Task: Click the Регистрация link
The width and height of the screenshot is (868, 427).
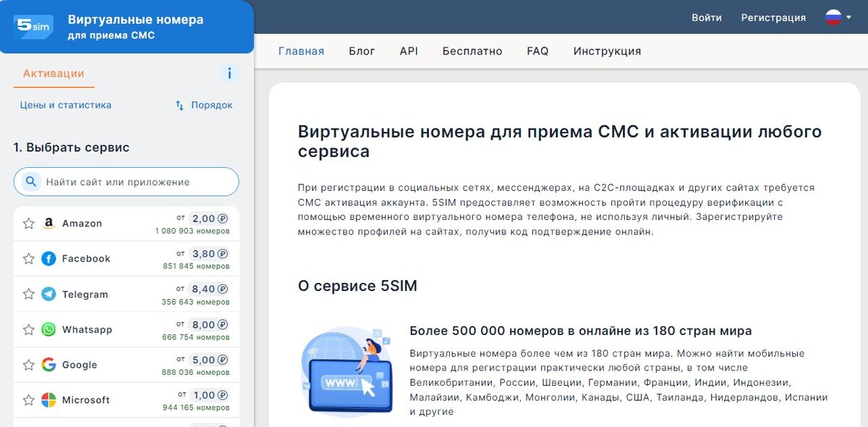Action: click(x=773, y=17)
